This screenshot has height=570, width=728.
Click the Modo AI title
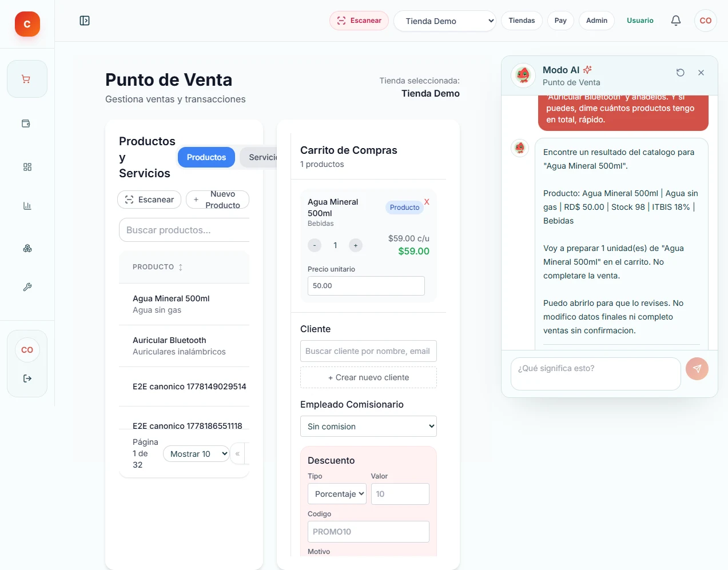(x=561, y=70)
